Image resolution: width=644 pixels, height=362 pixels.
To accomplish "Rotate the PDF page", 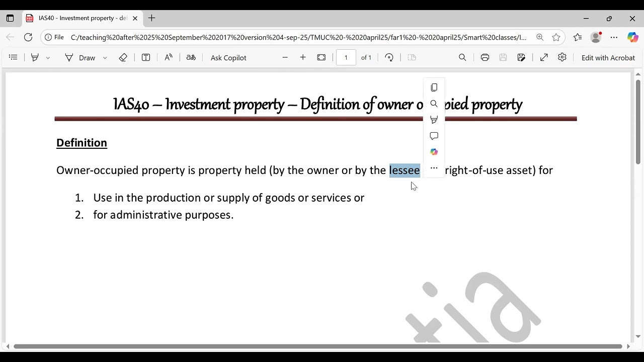I will tap(389, 57).
